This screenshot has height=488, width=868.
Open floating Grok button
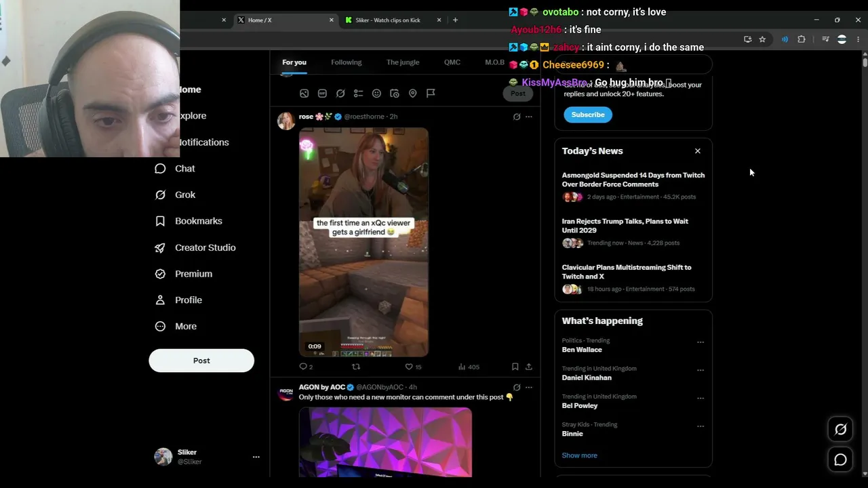pyautogui.click(x=840, y=429)
